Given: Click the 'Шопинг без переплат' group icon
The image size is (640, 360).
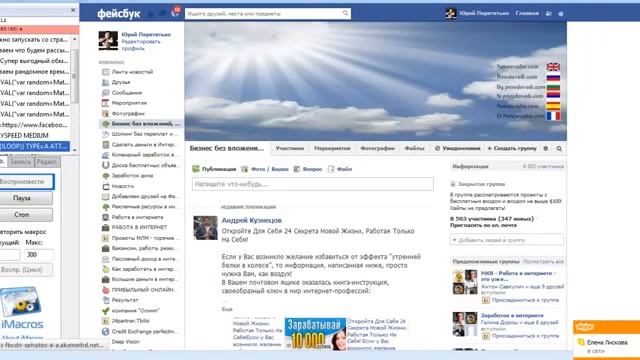Looking at the screenshot, I should (105, 134).
